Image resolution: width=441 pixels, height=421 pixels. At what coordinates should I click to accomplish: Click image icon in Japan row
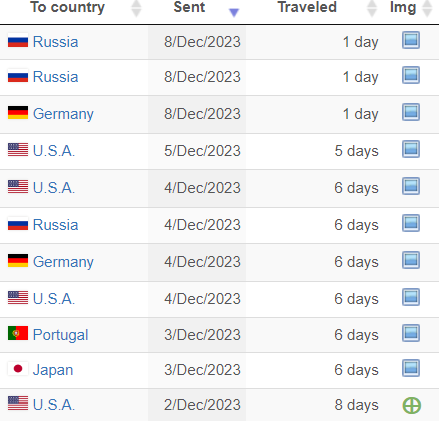[x=411, y=368]
